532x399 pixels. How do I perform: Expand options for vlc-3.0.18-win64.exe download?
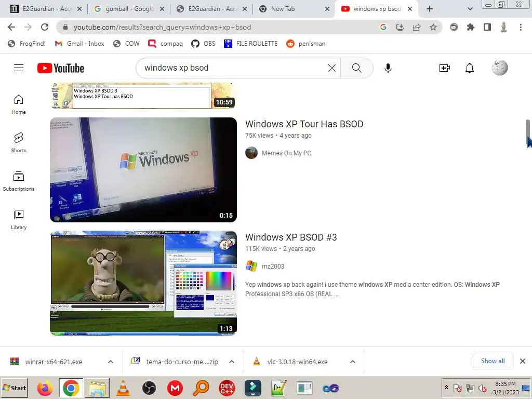click(353, 362)
